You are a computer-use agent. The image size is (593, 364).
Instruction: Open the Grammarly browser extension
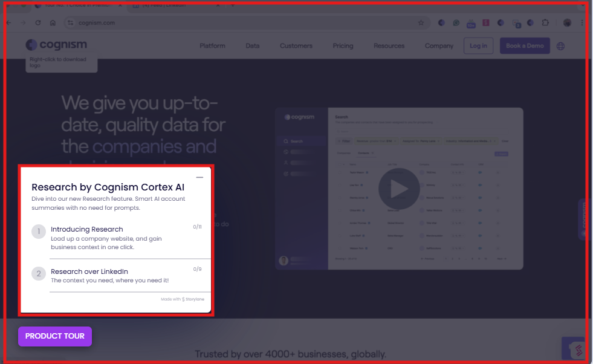point(456,23)
